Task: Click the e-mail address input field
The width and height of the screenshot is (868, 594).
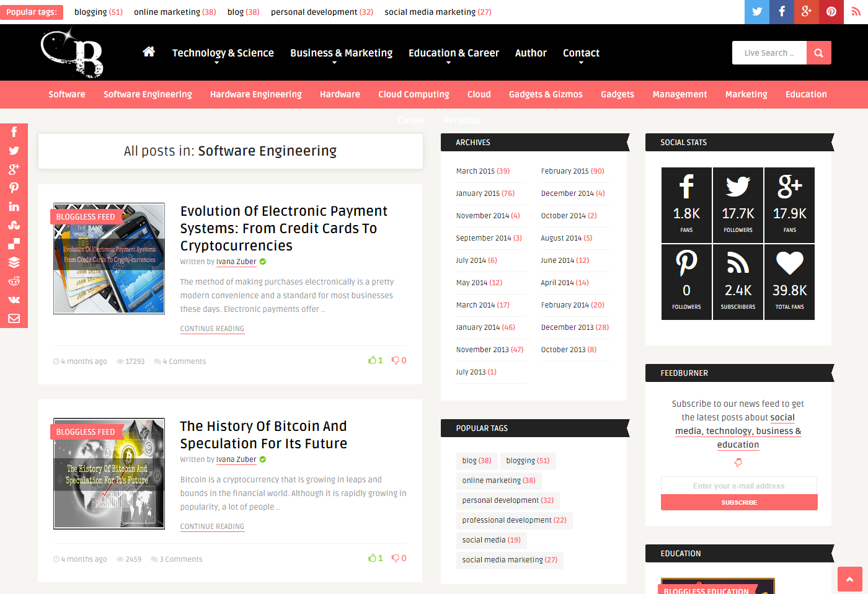Action: (739, 485)
